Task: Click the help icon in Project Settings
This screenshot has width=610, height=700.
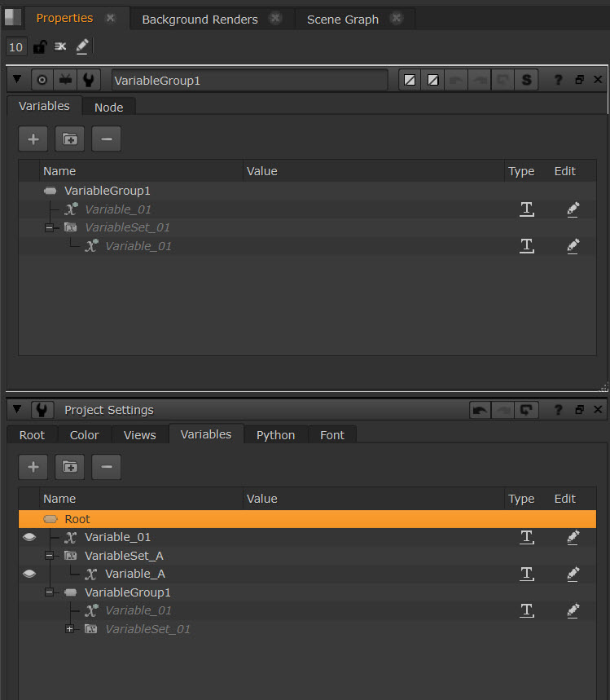Action: click(x=558, y=410)
